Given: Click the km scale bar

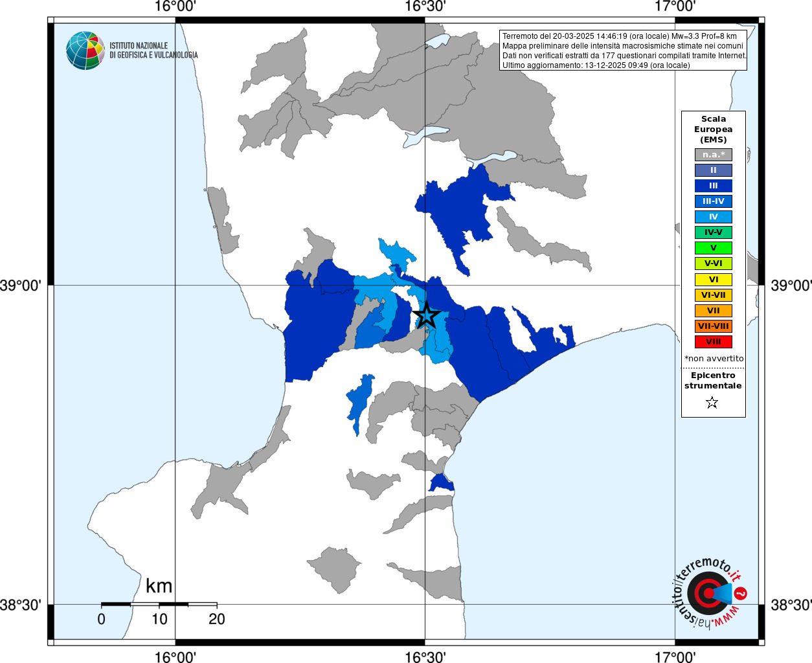Looking at the screenshot, I should click(159, 604).
